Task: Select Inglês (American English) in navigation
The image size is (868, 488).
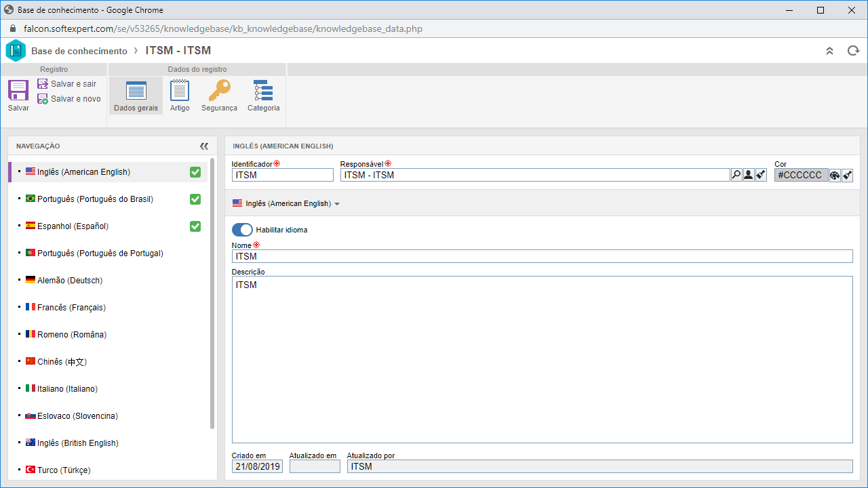Action: [x=108, y=172]
